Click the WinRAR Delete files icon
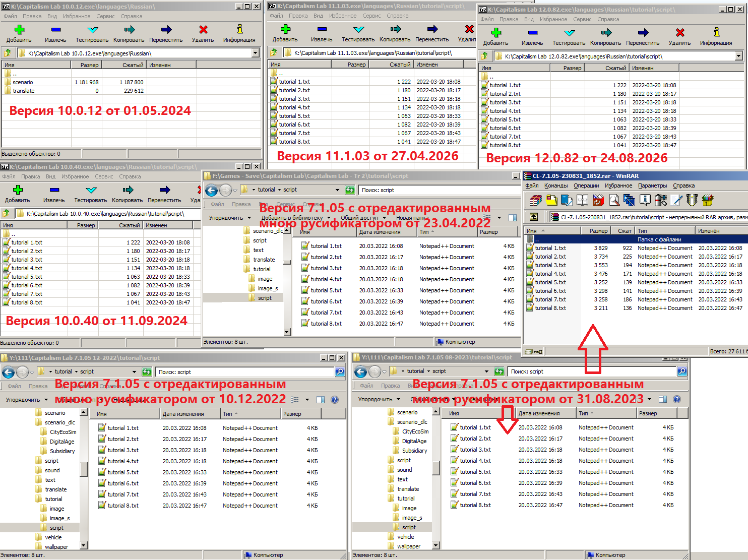 pyautogui.click(x=598, y=201)
